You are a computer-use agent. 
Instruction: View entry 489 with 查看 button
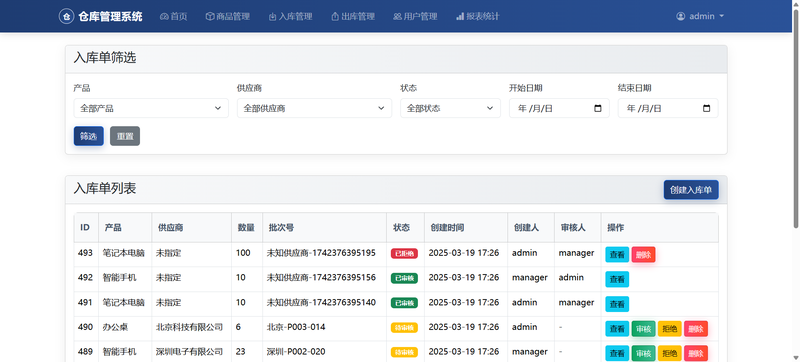(x=617, y=353)
